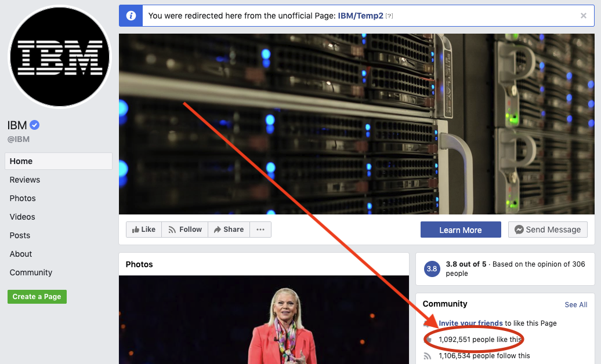
Task: Open the IBM/Temp2 unofficial page link
Action: (x=360, y=16)
